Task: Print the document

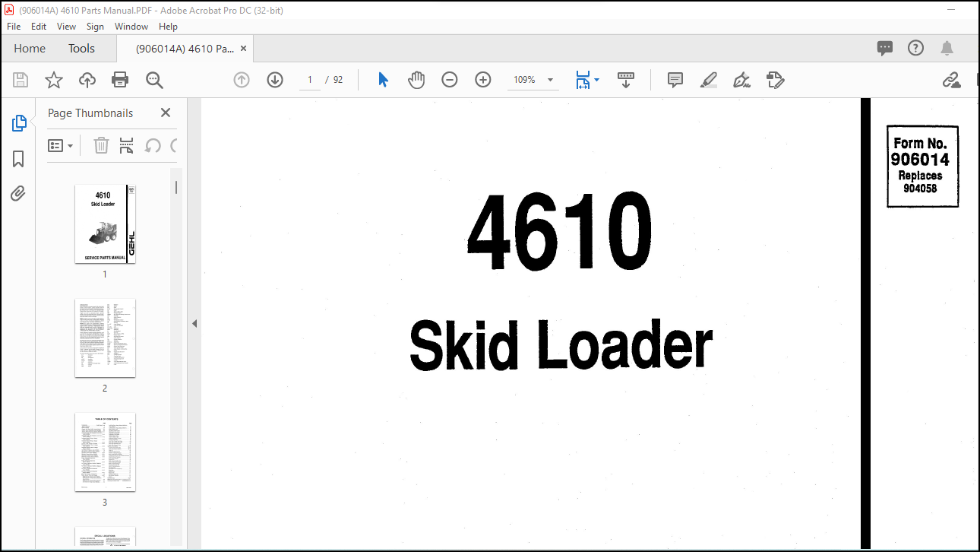Action: [x=120, y=80]
